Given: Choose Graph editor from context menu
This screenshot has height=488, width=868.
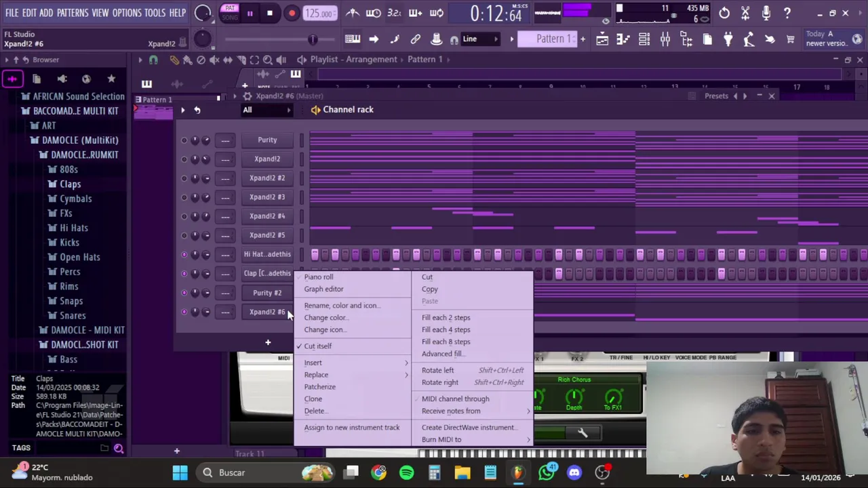Looking at the screenshot, I should point(323,289).
